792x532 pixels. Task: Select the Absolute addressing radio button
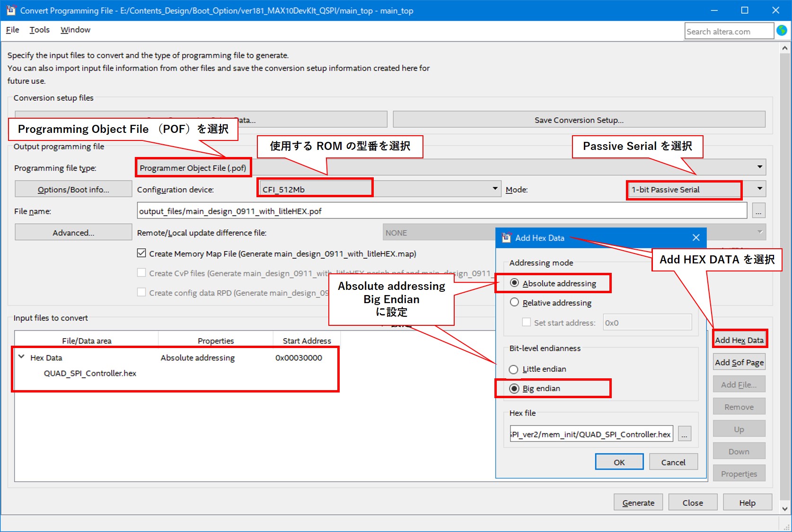[515, 283]
